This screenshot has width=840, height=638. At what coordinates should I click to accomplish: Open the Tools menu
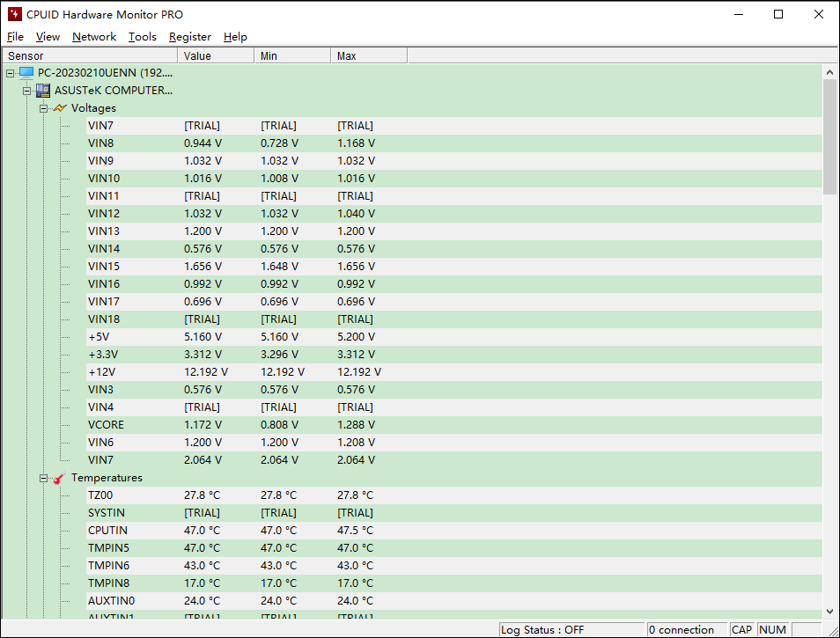point(142,37)
